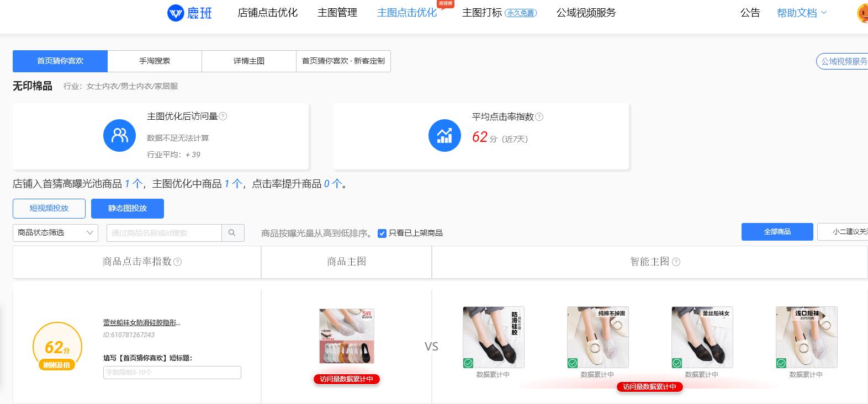
Task: Open 主图管理 menu
Action: tap(337, 13)
